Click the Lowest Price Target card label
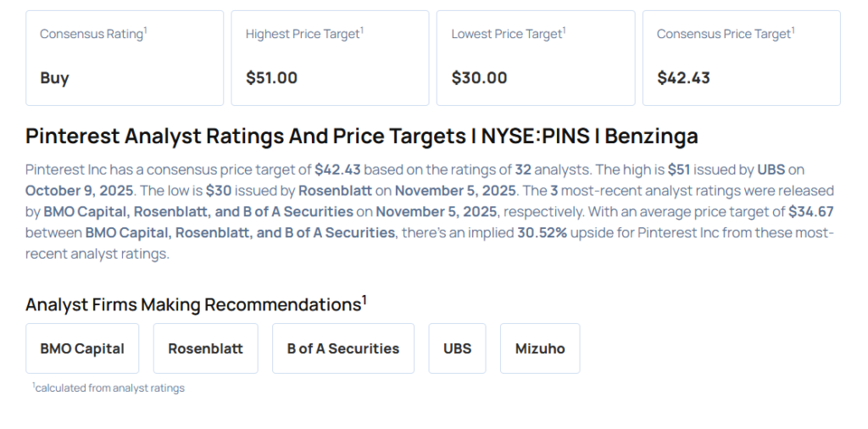Viewport: 868px width, 429px height. pyautogui.click(x=508, y=34)
